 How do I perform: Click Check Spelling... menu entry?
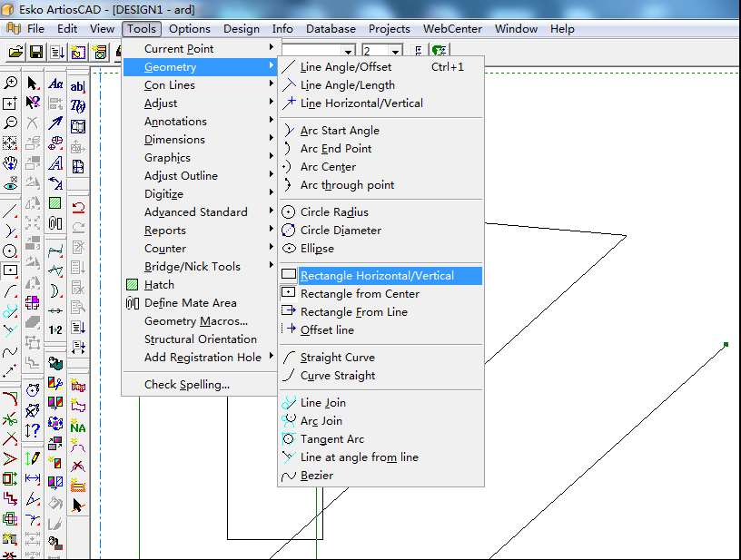[187, 385]
